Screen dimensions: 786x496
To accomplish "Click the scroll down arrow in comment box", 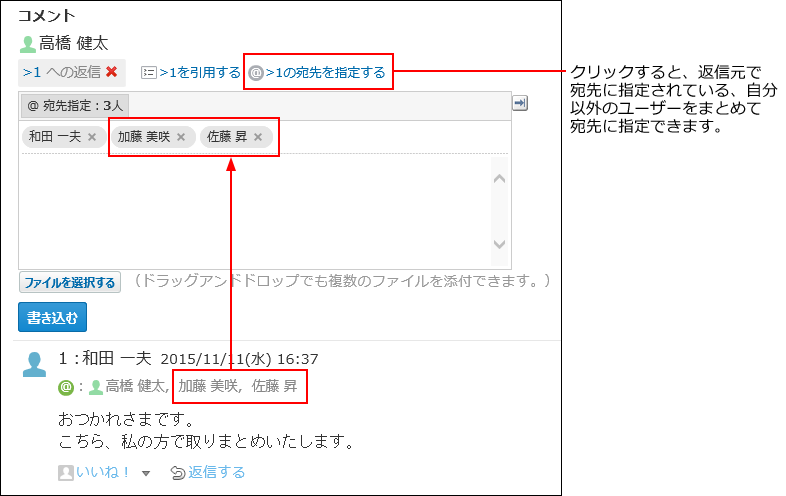I will tap(499, 244).
